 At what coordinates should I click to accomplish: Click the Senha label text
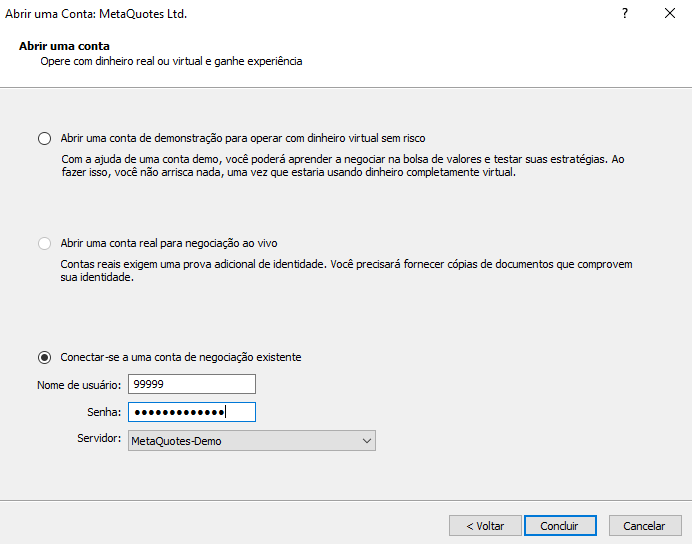tap(104, 412)
